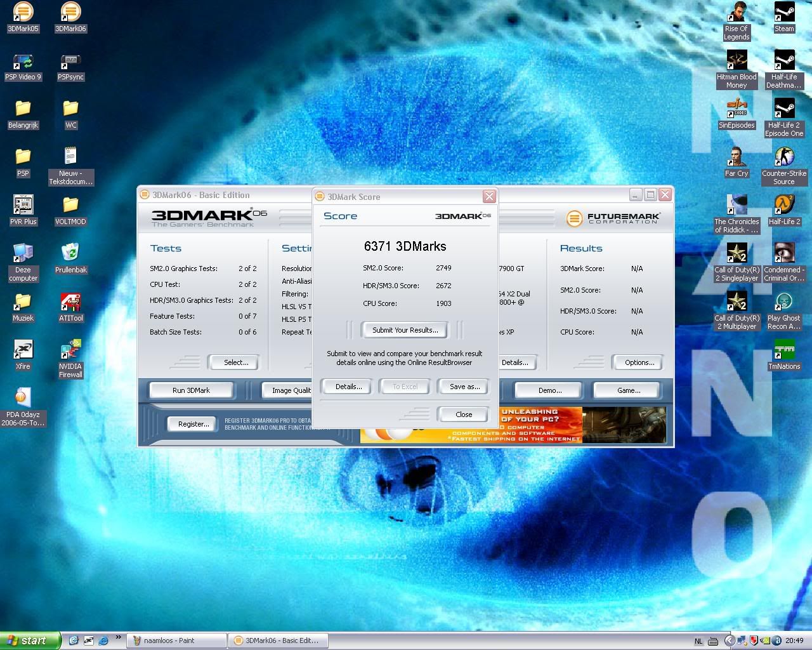This screenshot has height=650, width=812.
Task: Open Options in the Results panel
Action: [x=639, y=362]
